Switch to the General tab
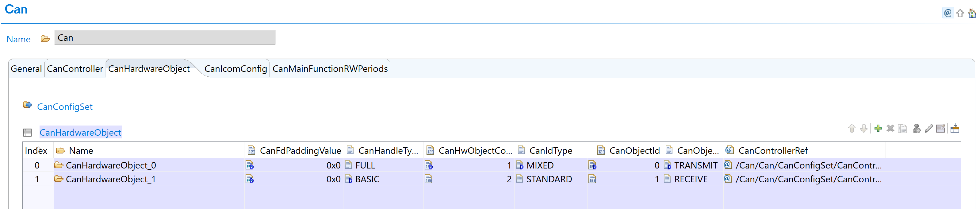The width and height of the screenshot is (980, 209). (26, 69)
